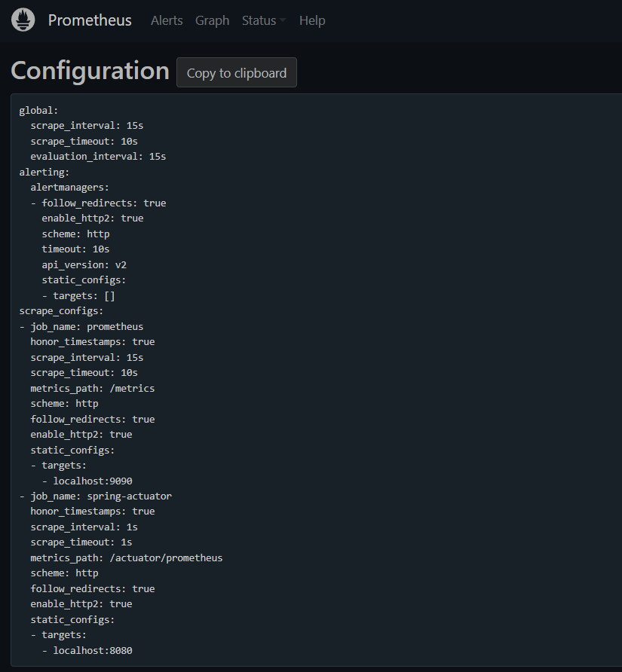
Task: Open the Graph page
Action: pos(213,20)
